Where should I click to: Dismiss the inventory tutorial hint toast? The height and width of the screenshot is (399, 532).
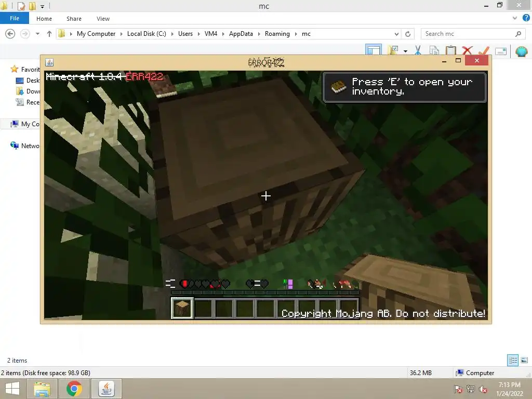(404, 87)
